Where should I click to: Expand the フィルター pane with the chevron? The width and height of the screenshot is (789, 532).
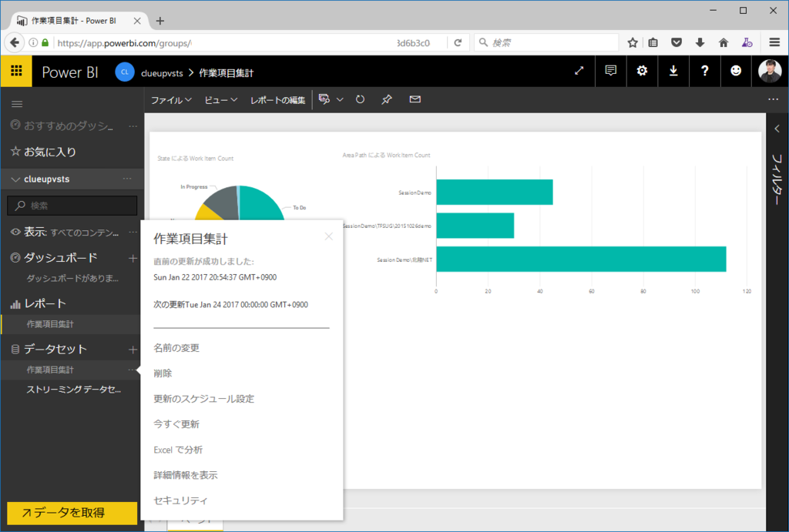[777, 129]
